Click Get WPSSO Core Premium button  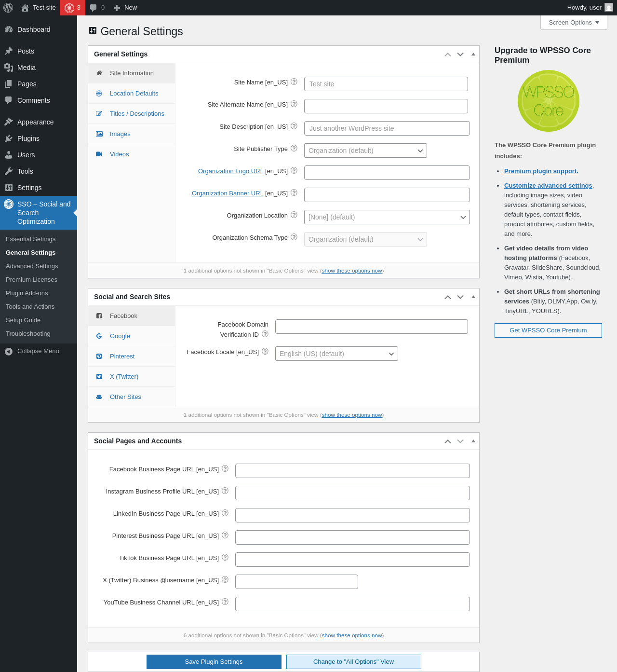click(548, 330)
